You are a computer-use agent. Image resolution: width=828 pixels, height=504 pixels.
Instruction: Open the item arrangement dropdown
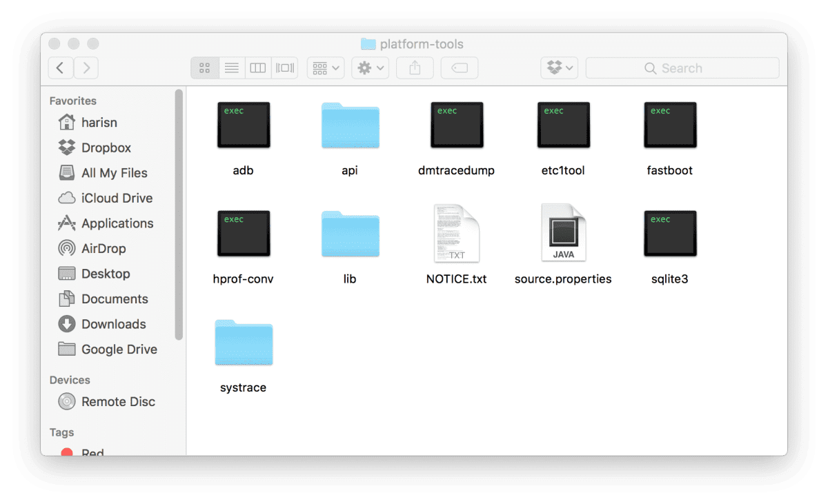[325, 68]
